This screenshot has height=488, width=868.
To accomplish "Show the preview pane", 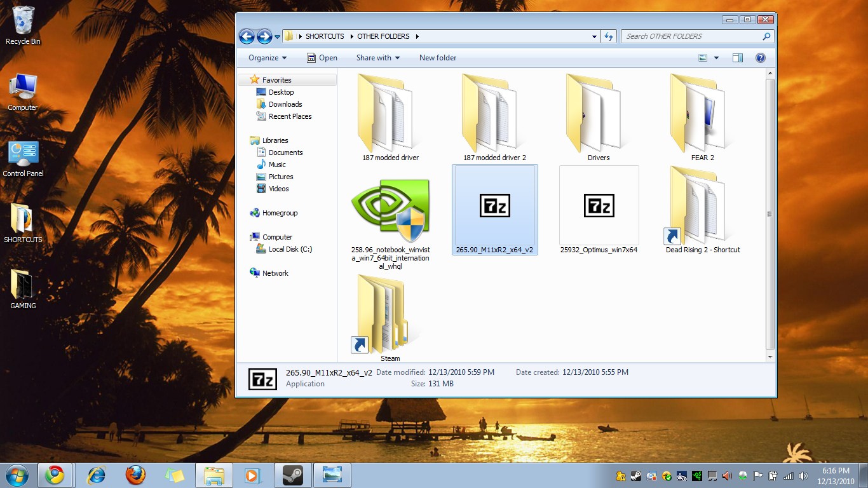I will (x=738, y=58).
